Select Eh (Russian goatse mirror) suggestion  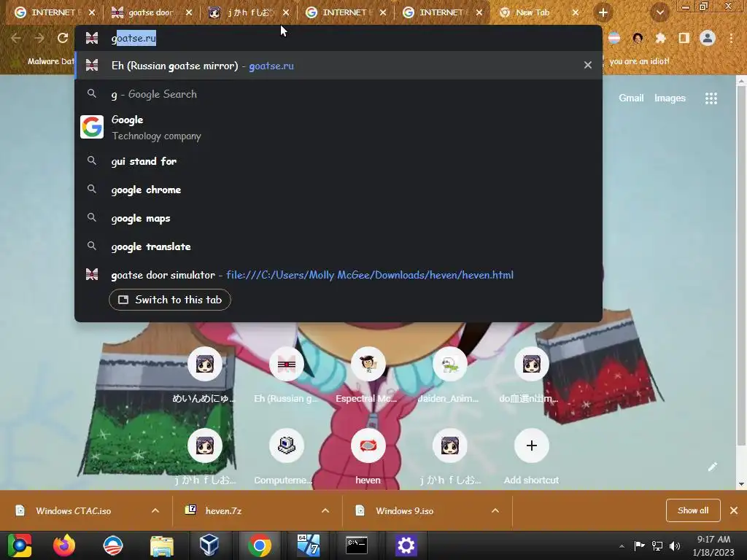338,65
